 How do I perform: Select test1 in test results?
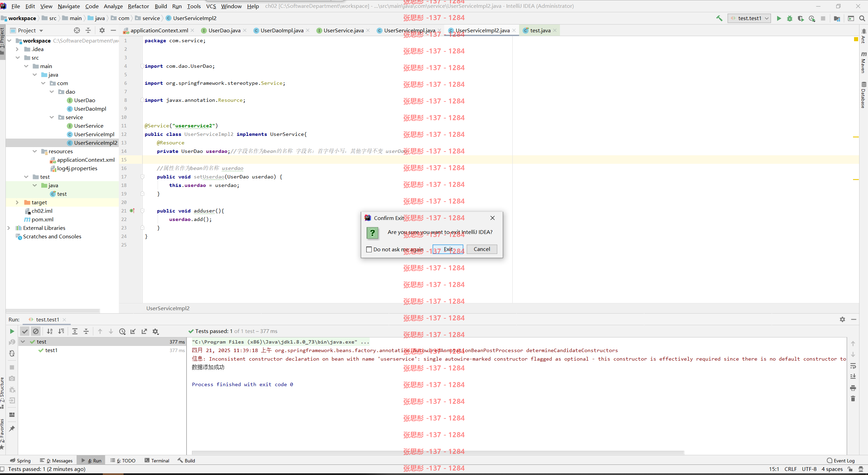51,350
